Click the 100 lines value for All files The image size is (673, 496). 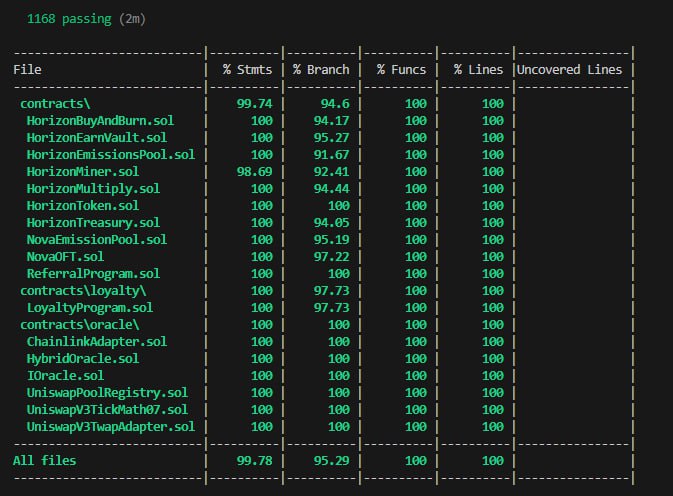point(493,460)
